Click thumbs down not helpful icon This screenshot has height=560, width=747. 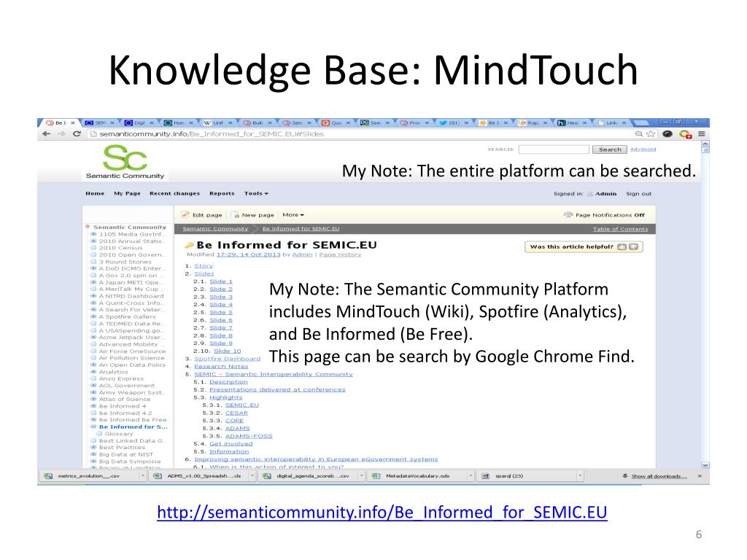633,246
